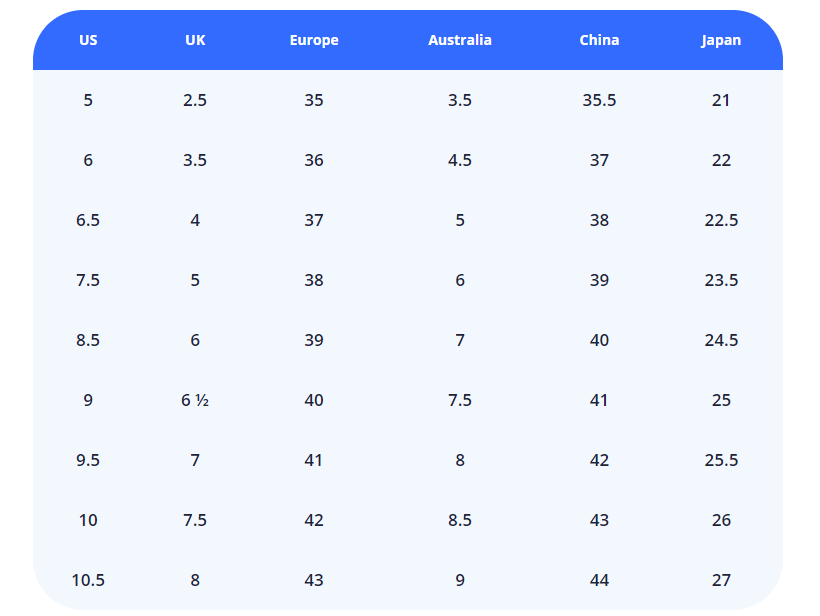Select China size 35.5 cell

click(x=599, y=100)
